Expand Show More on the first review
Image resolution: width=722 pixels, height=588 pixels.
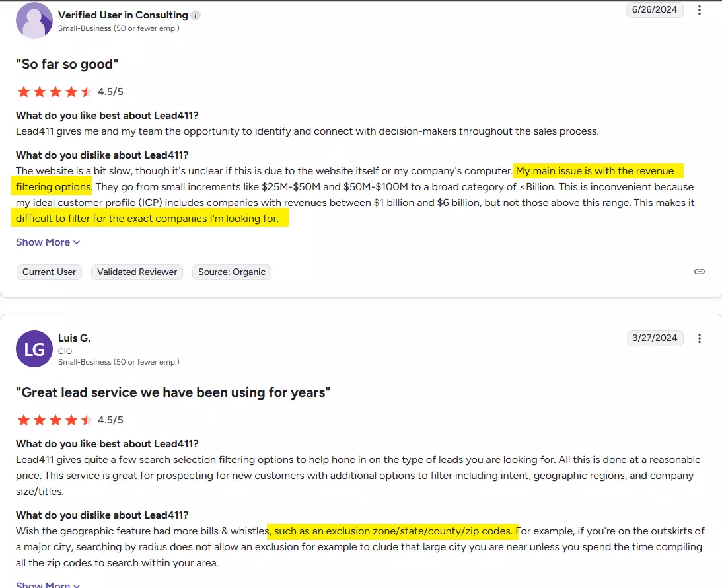(x=48, y=242)
